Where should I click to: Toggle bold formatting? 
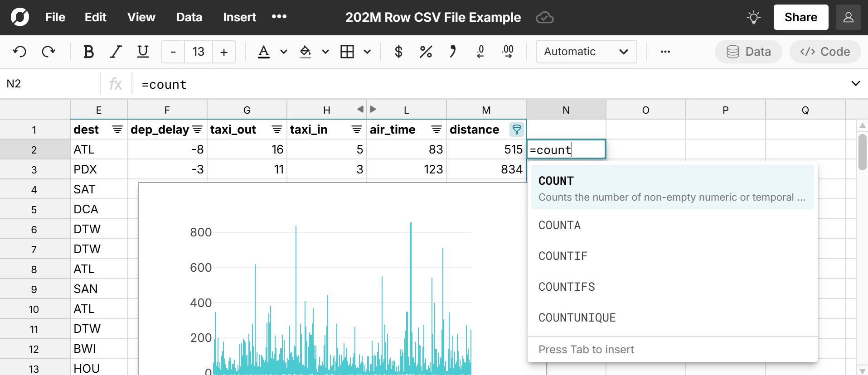point(88,52)
